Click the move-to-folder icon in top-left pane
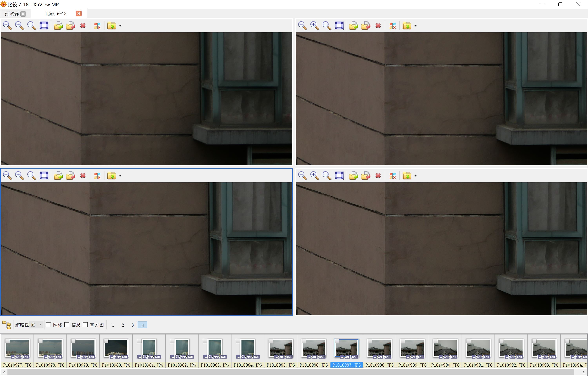 point(71,26)
